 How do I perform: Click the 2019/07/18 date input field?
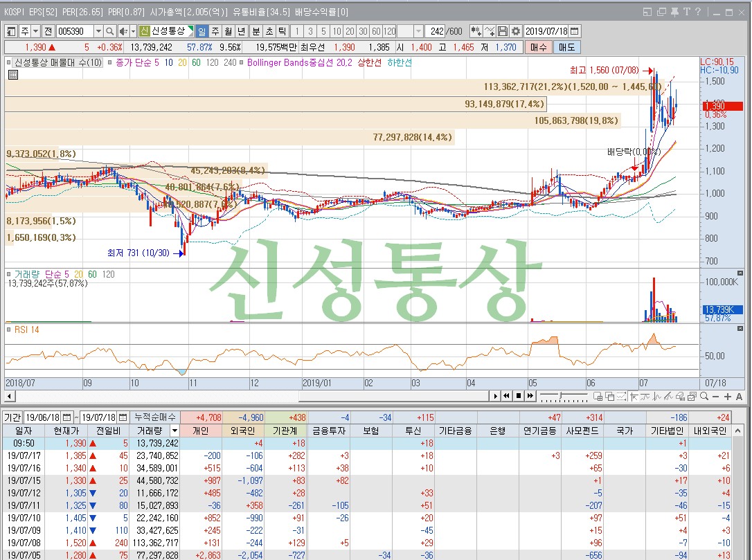(546, 32)
